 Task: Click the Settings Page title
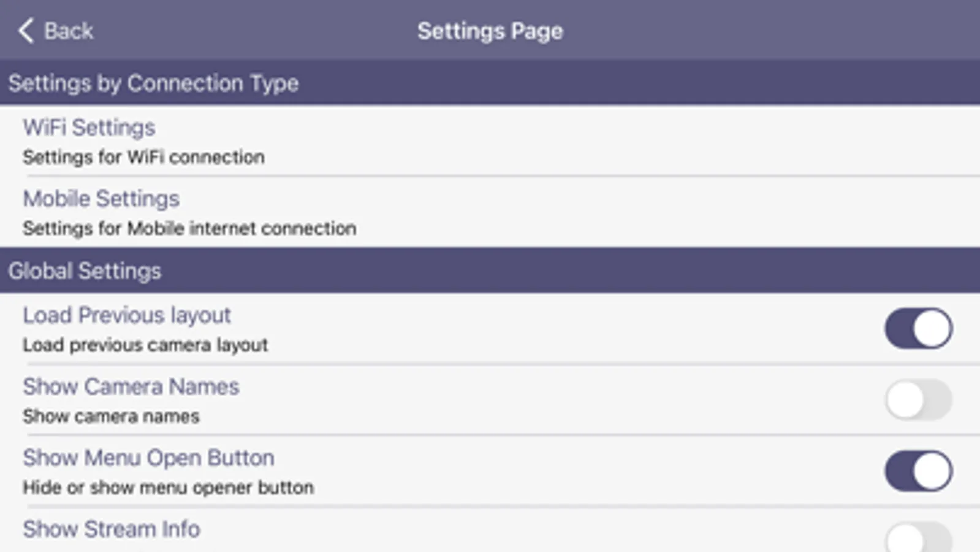490,31
